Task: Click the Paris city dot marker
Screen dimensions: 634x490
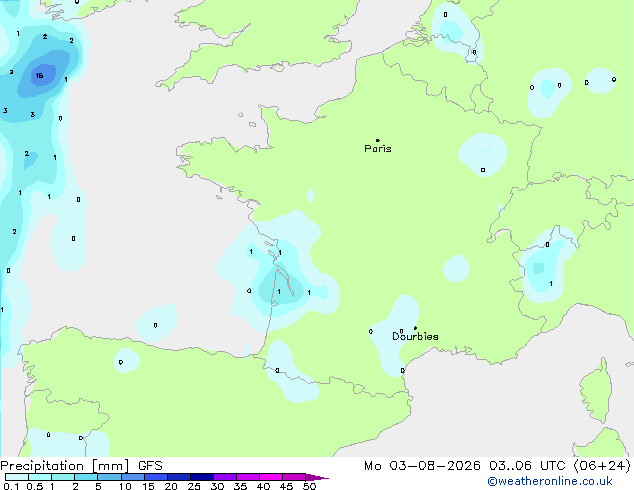Action: [x=378, y=140]
